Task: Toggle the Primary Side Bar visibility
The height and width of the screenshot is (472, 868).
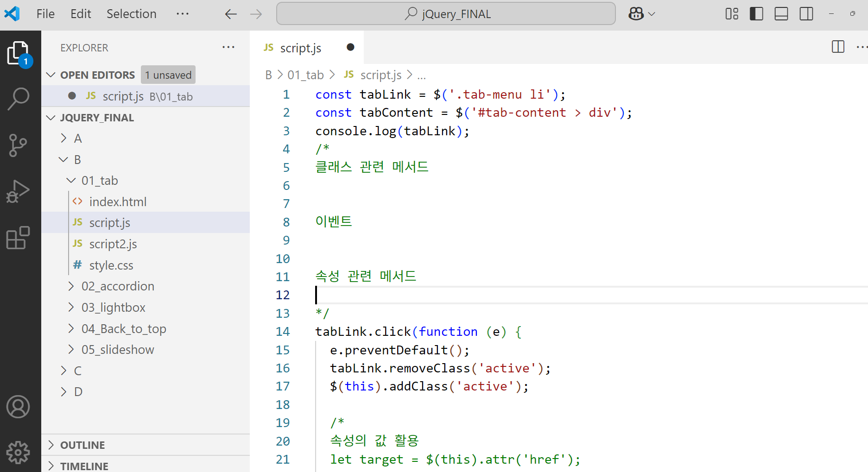Action: click(x=756, y=13)
